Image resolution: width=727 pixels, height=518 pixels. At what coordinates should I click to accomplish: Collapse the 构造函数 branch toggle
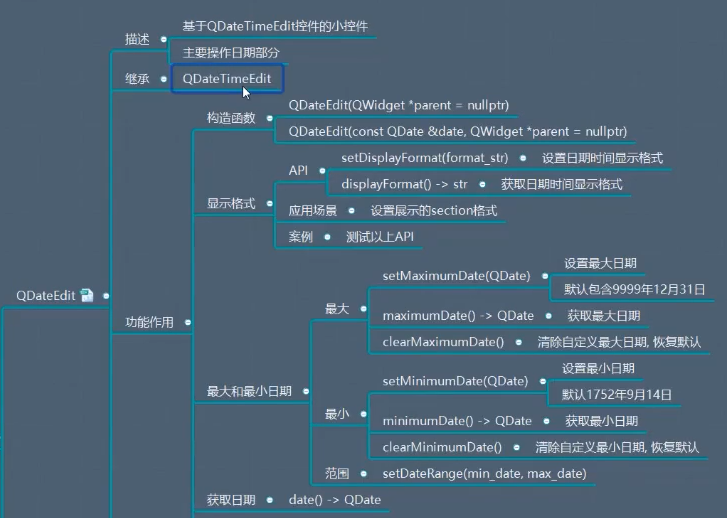click(270, 118)
